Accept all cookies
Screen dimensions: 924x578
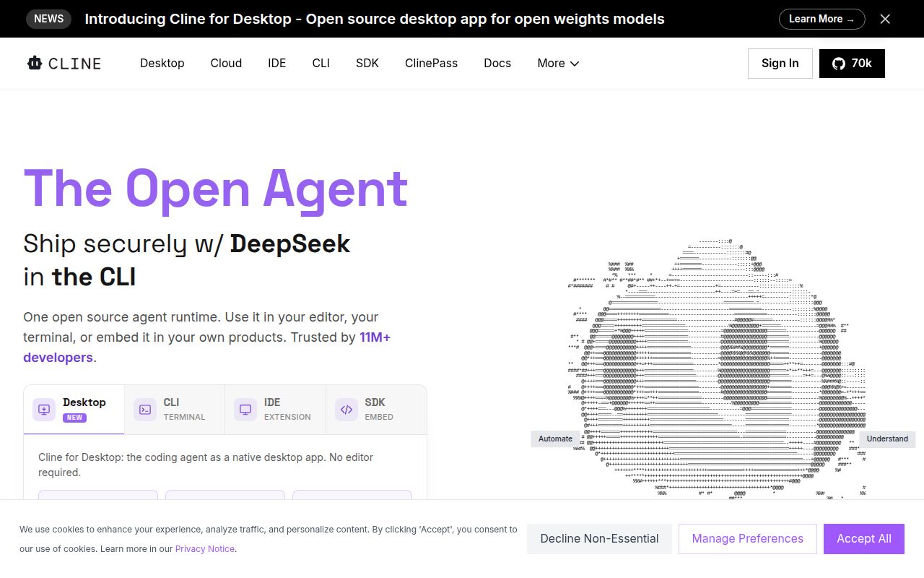[x=864, y=539]
